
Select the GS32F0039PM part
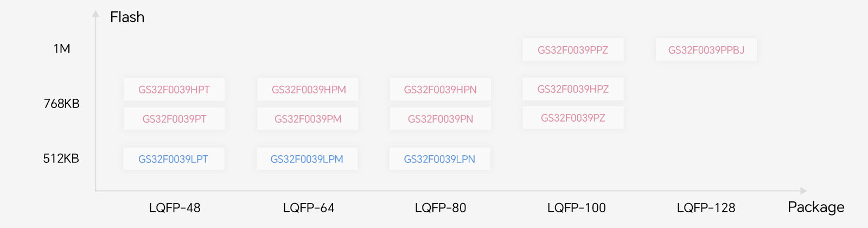point(308,119)
